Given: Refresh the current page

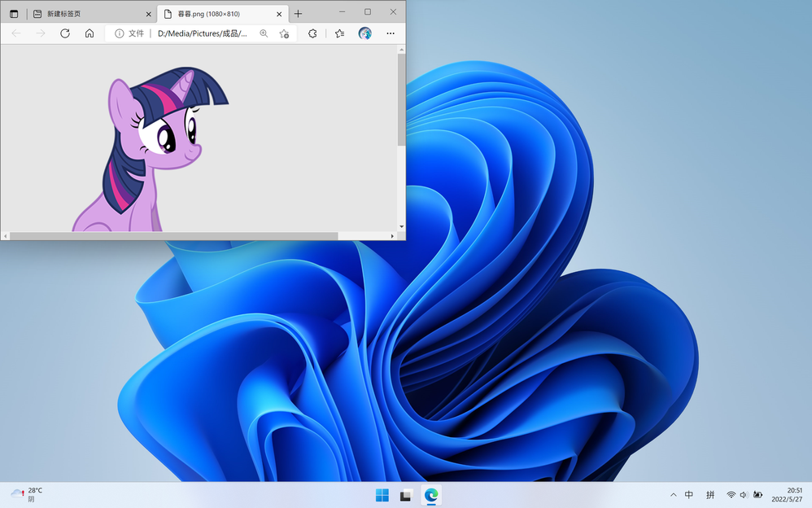Looking at the screenshot, I should coord(65,33).
